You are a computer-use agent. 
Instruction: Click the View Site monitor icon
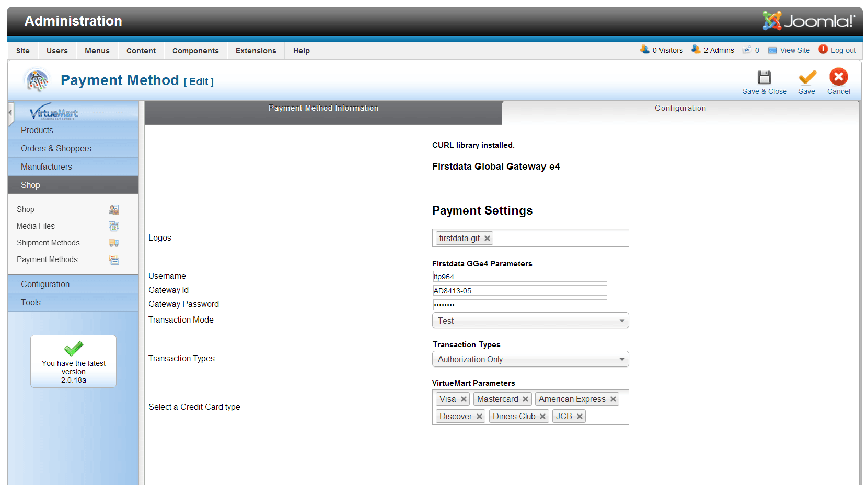coord(772,50)
